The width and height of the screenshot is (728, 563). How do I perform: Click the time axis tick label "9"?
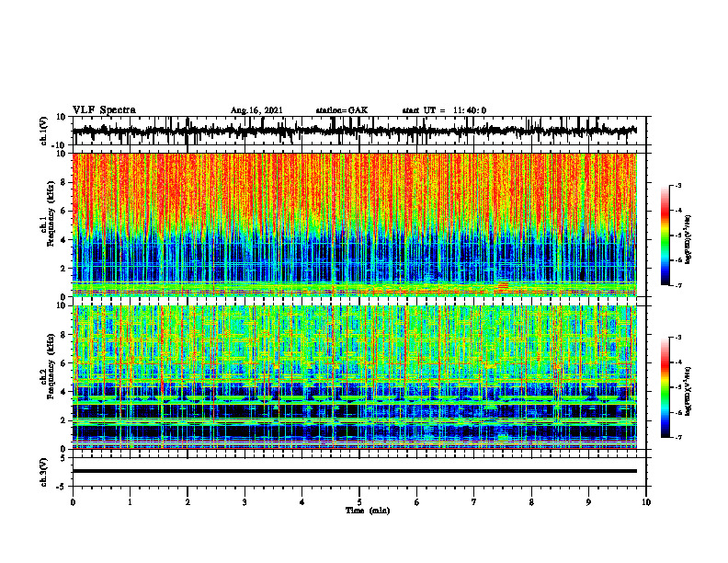[588, 502]
